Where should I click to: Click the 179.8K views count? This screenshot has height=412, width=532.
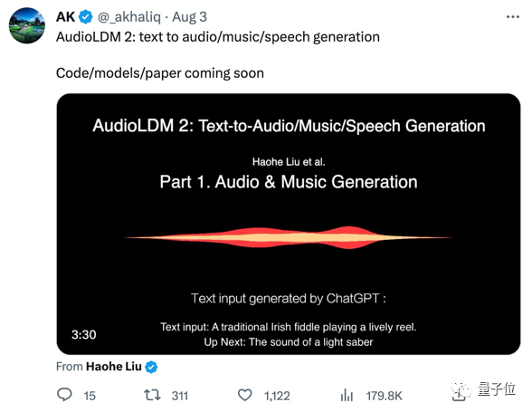(384, 396)
